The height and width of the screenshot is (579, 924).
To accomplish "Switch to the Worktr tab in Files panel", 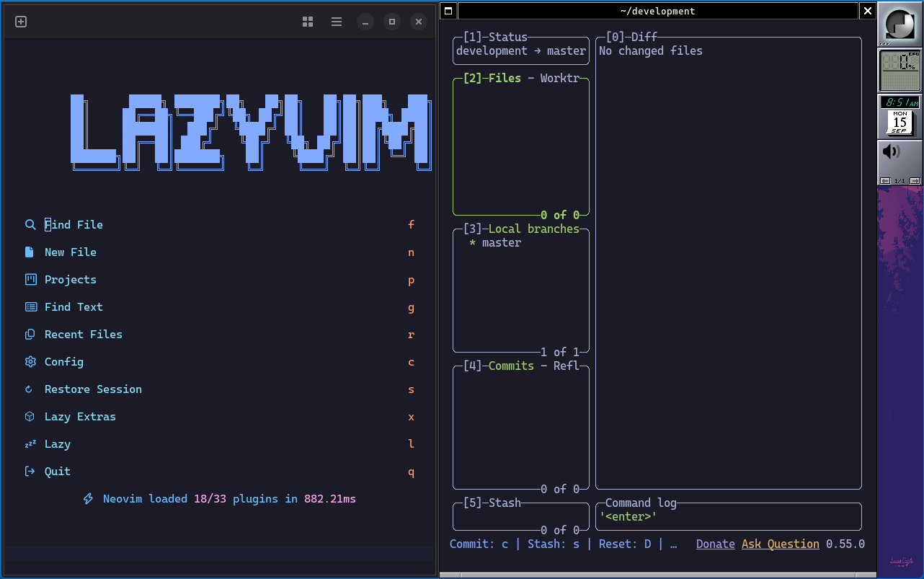I will [x=560, y=78].
